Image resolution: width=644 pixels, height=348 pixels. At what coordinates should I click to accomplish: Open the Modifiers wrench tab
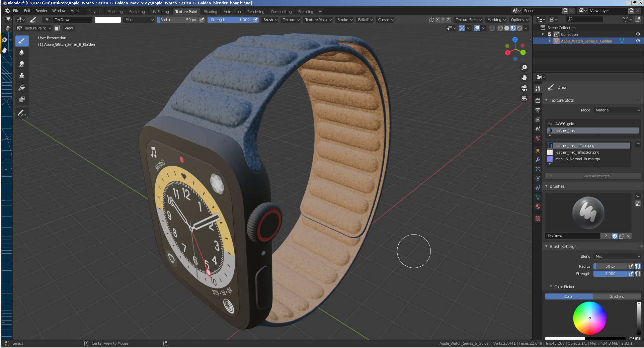[x=538, y=160]
